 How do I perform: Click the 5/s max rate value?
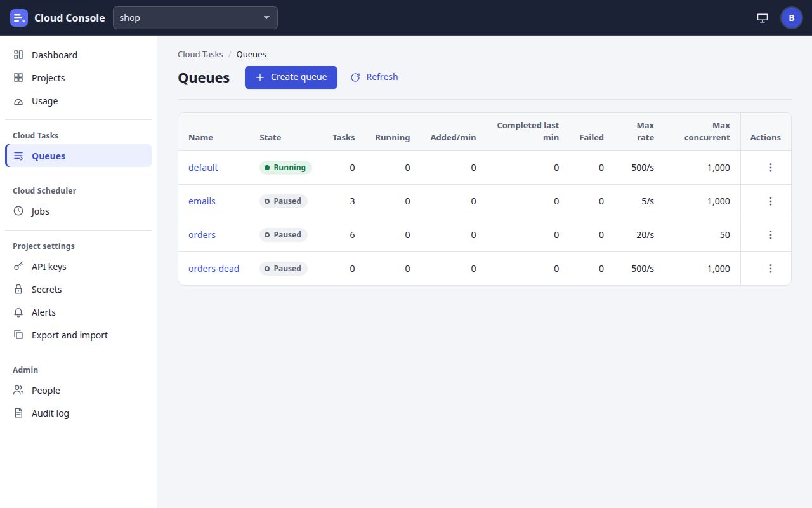pos(648,201)
